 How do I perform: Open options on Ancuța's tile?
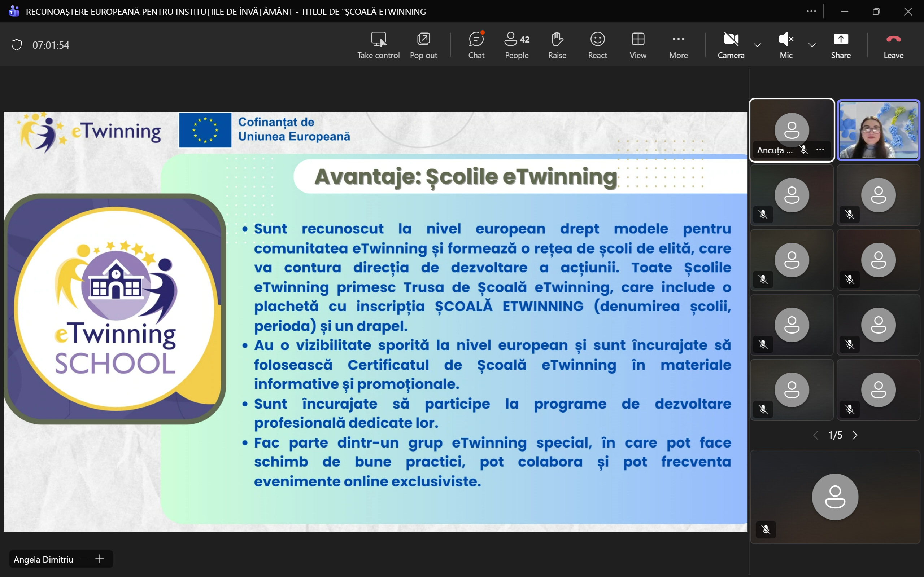[x=820, y=150]
